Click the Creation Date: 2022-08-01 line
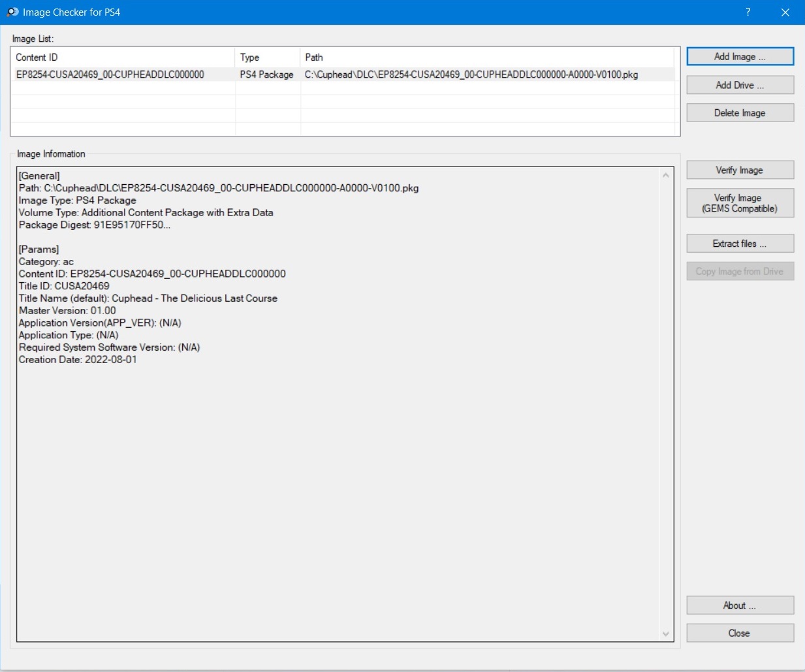 (78, 360)
